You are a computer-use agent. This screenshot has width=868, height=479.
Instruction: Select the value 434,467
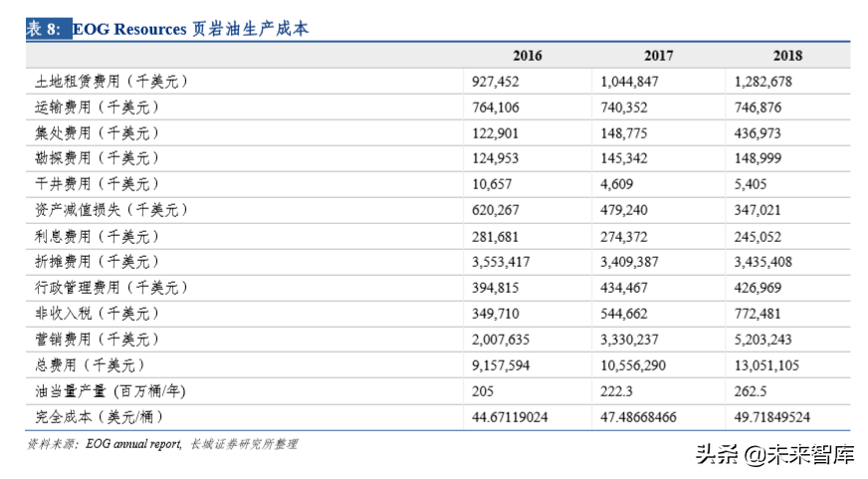tap(624, 288)
